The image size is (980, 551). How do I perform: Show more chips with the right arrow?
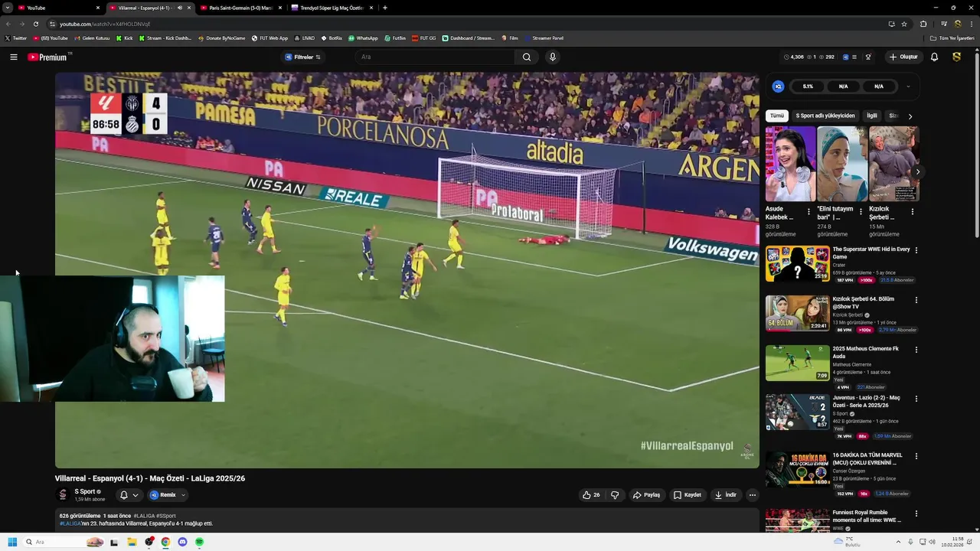pyautogui.click(x=910, y=116)
